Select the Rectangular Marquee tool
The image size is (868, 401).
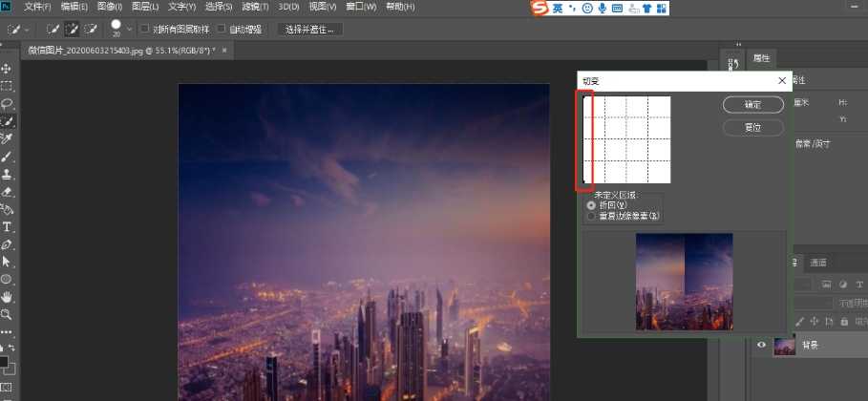tap(7, 86)
